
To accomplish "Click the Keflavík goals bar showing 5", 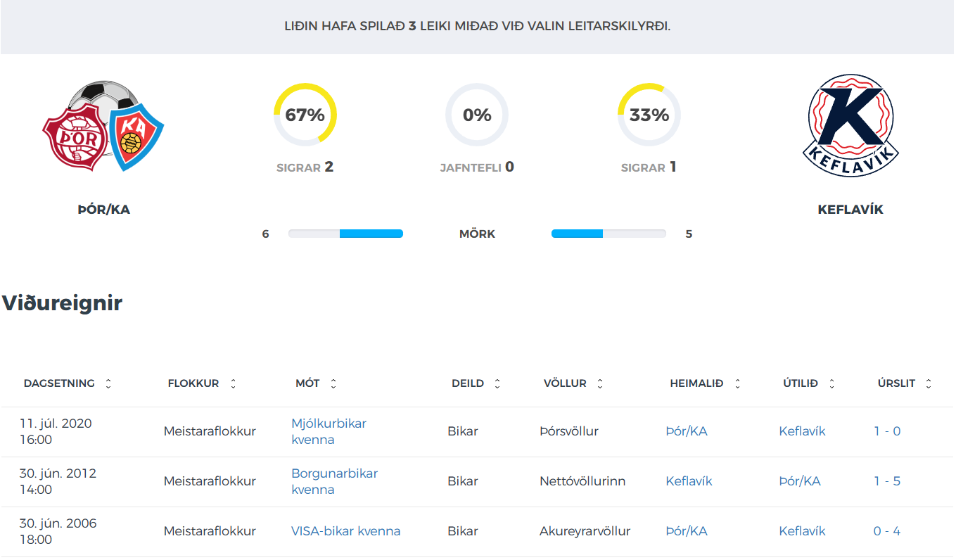I will click(x=608, y=234).
